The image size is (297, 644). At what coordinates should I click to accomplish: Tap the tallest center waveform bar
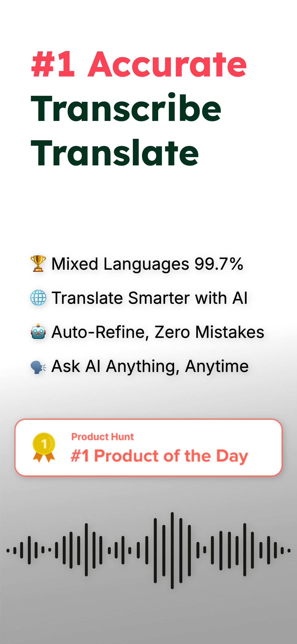pos(172,550)
